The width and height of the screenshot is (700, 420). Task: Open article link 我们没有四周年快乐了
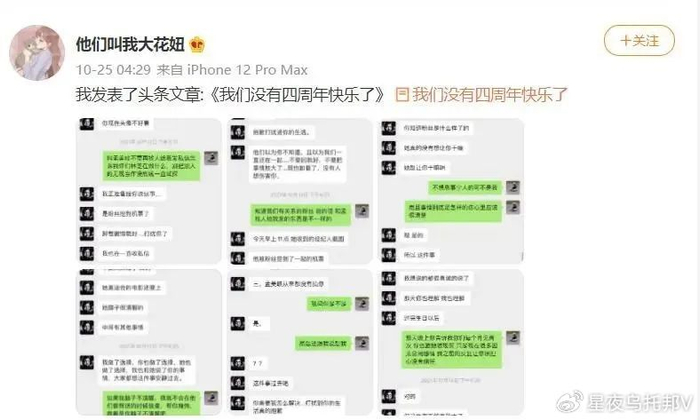tap(489, 95)
